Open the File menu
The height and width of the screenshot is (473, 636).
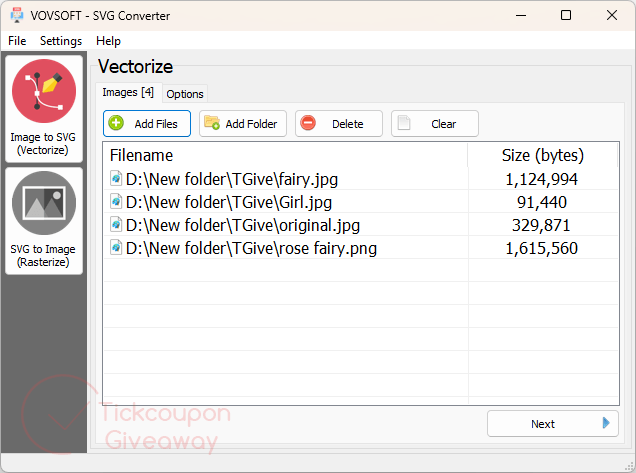17,41
